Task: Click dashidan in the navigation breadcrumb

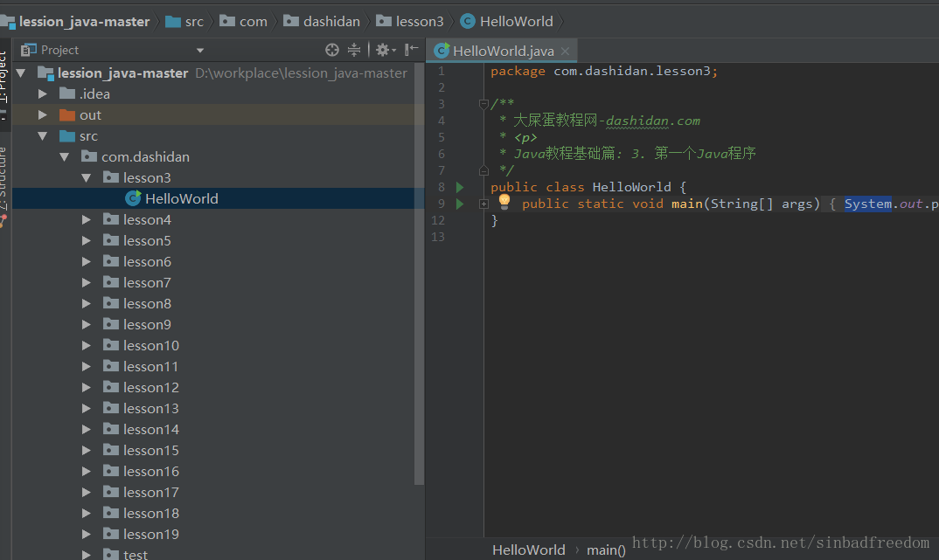Action: click(x=331, y=22)
